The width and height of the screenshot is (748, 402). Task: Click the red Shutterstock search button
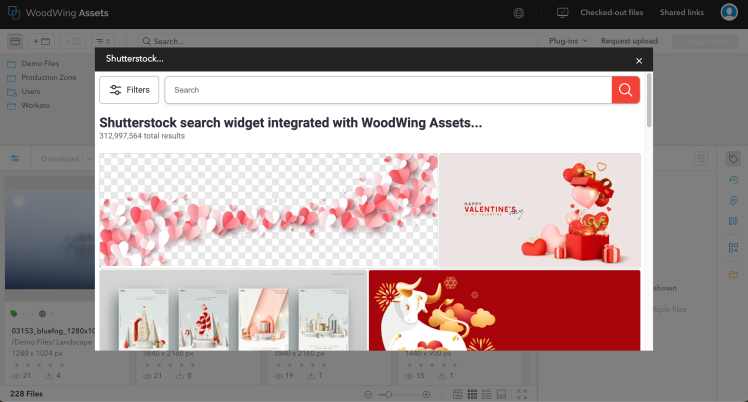(x=625, y=90)
